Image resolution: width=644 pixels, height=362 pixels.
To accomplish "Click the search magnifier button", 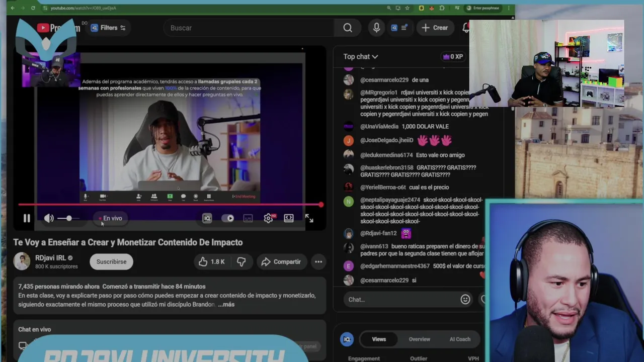I will [x=348, y=28].
